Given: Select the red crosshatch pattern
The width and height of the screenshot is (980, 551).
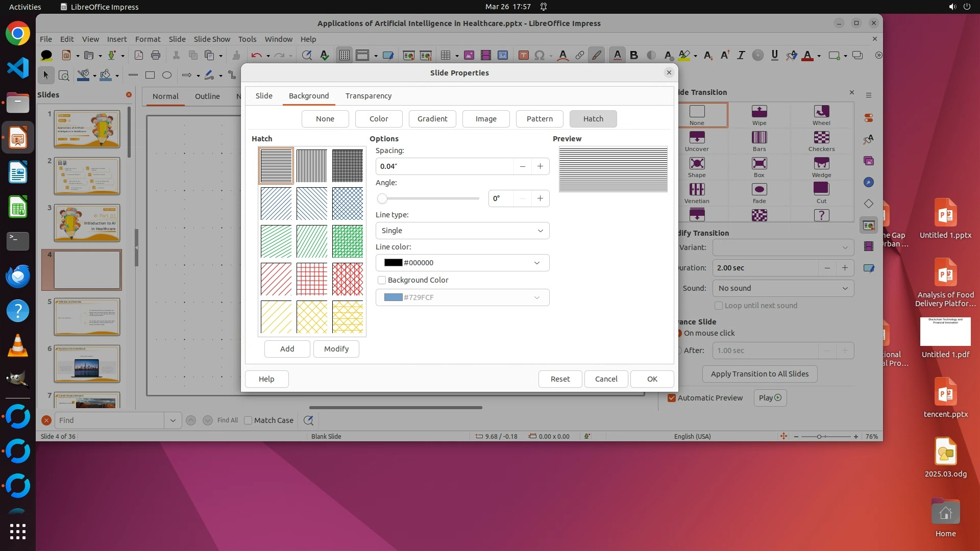Looking at the screenshot, I should click(x=312, y=279).
